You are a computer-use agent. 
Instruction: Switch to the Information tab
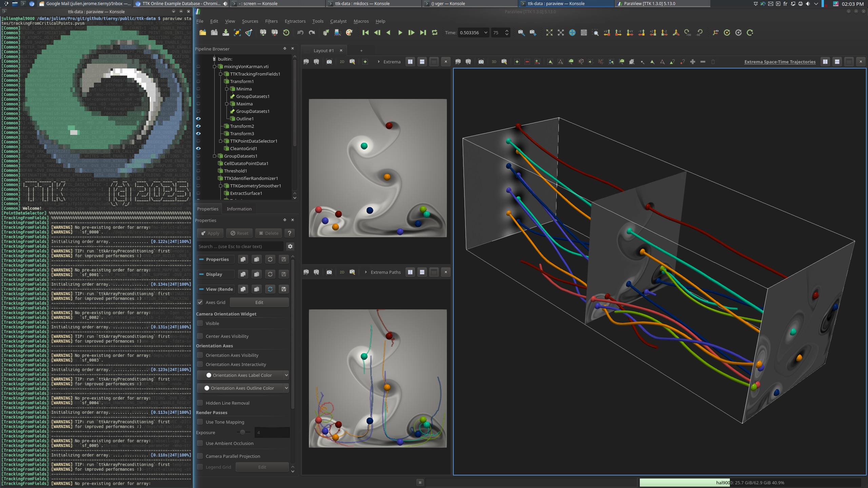[239, 209]
